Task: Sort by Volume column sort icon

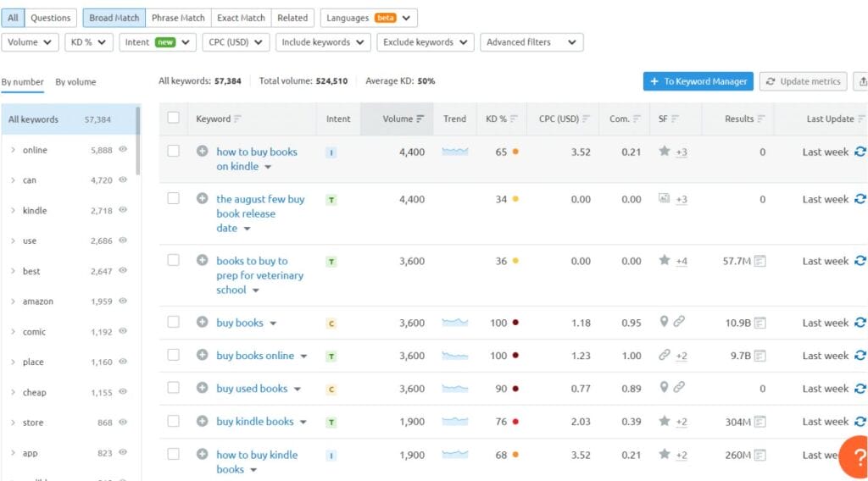Action: pyautogui.click(x=420, y=119)
